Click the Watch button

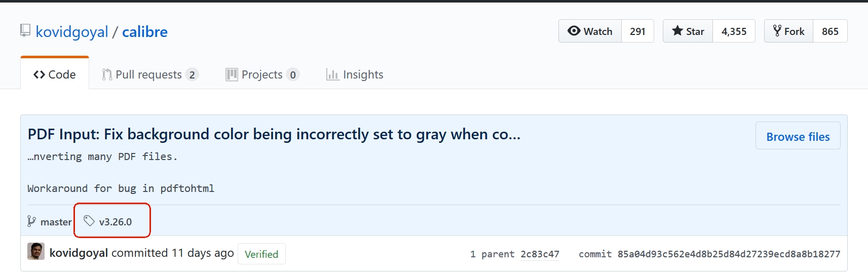click(x=590, y=31)
